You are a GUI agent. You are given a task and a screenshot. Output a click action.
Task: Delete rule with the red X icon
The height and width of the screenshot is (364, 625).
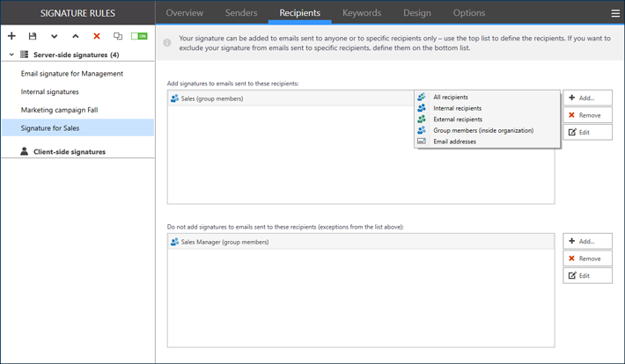[x=97, y=36]
